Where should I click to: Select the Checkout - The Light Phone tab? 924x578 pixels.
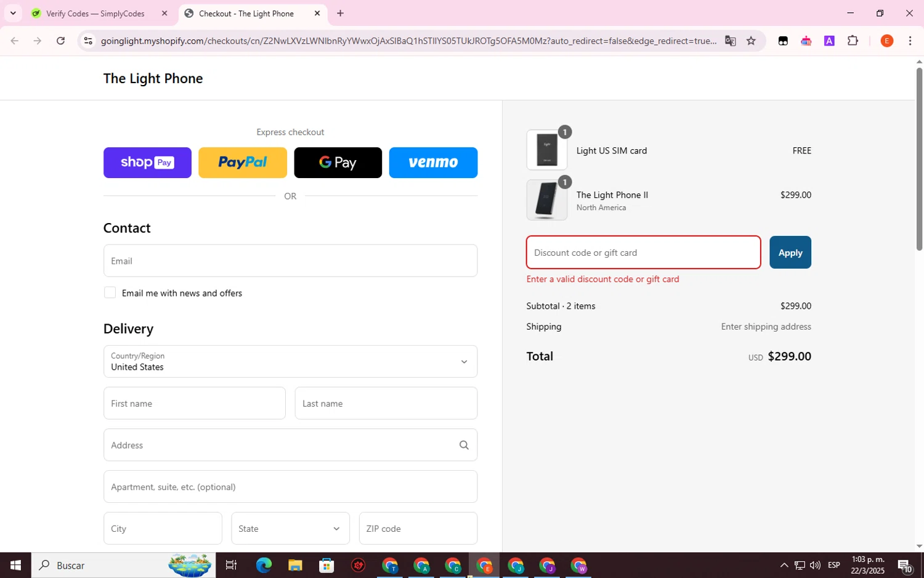[x=246, y=14]
